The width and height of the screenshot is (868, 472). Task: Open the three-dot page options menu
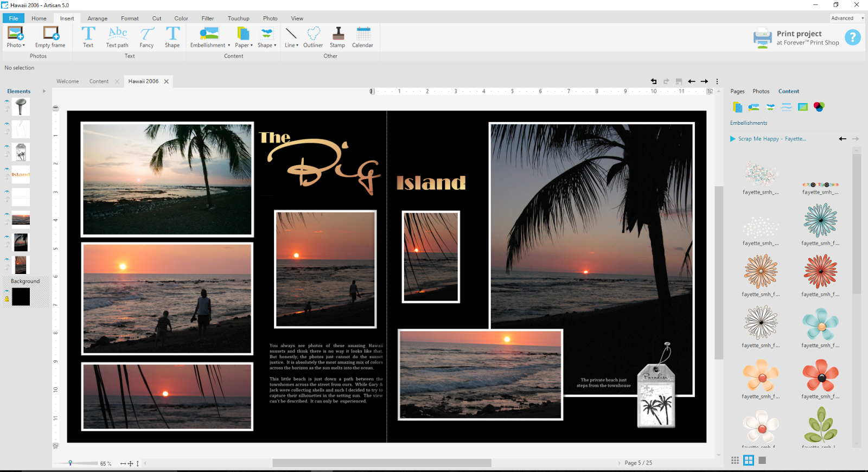pos(717,81)
